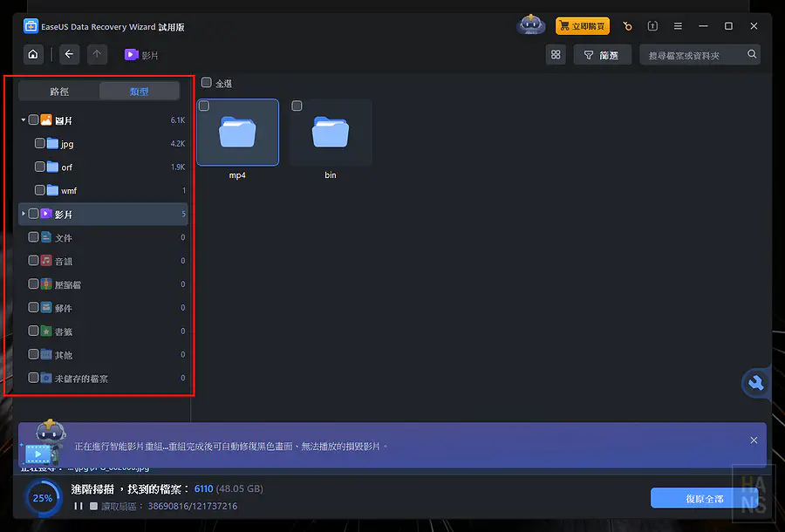Open the hamburger menu in title bar

[678, 26]
